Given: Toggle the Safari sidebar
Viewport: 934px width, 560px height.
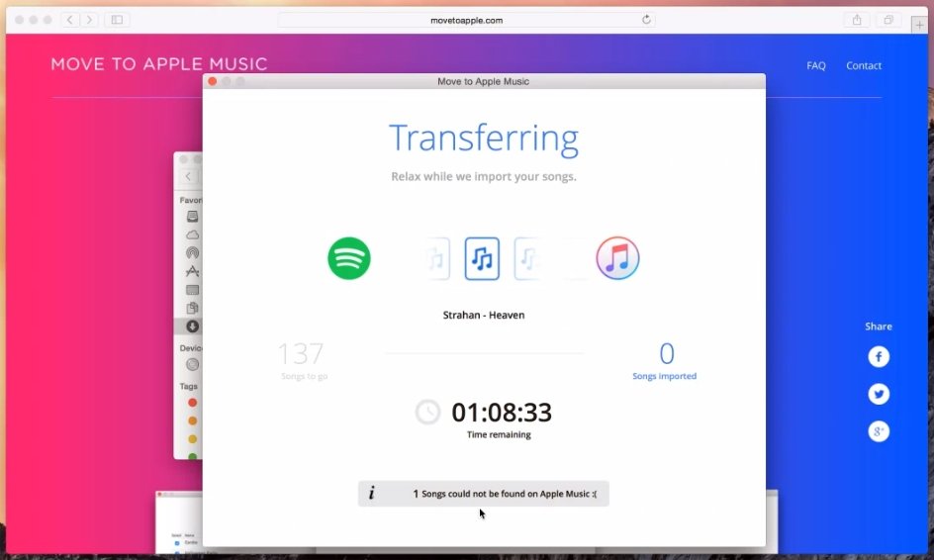Looking at the screenshot, I should click(x=118, y=20).
